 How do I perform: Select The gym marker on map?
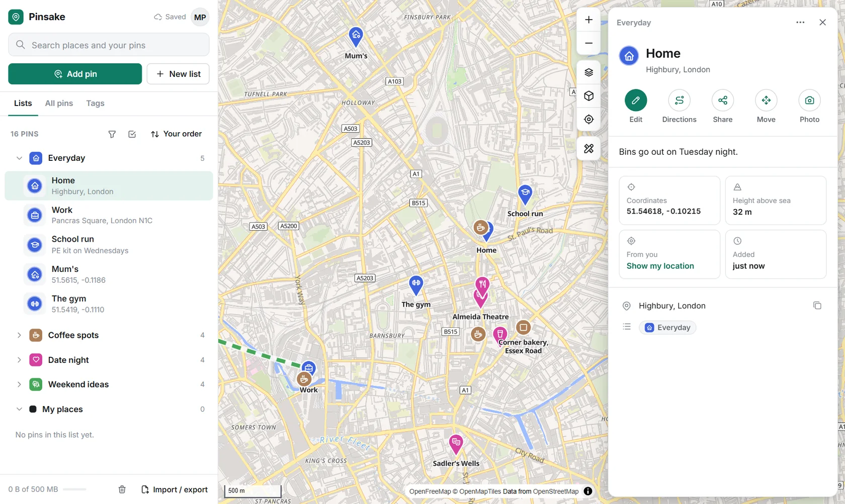pyautogui.click(x=416, y=285)
